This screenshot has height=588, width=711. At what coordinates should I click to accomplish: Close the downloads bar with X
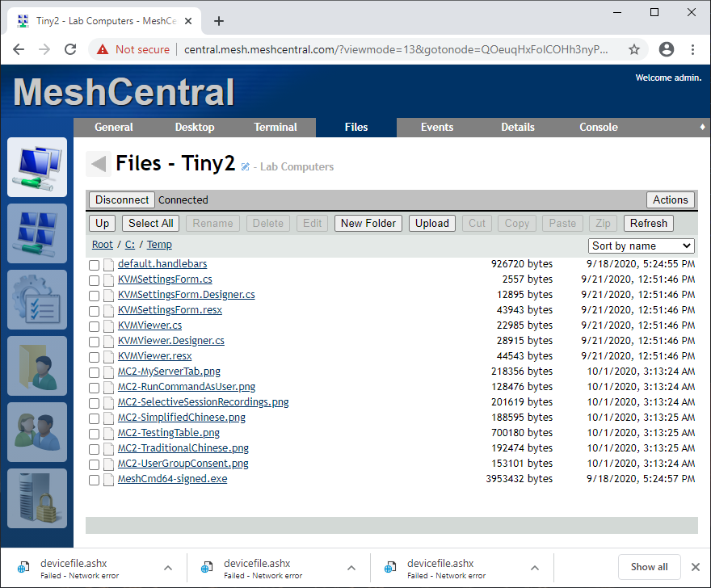[x=695, y=567]
